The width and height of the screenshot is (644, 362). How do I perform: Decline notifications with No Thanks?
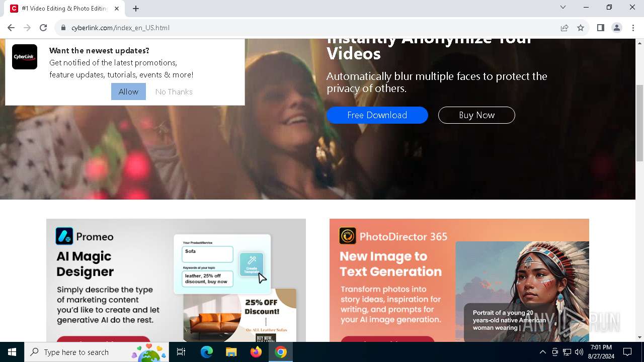pyautogui.click(x=174, y=92)
